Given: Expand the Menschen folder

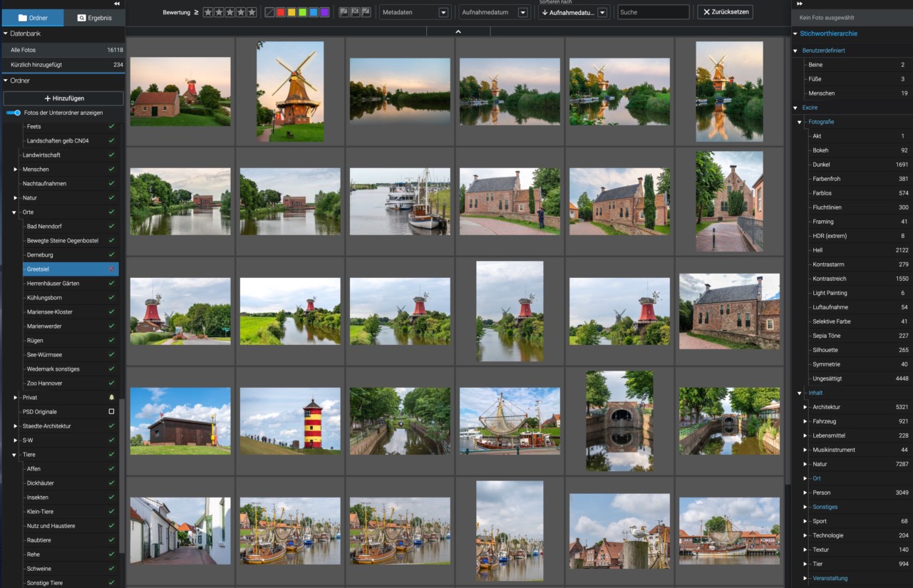Looking at the screenshot, I should [x=15, y=169].
